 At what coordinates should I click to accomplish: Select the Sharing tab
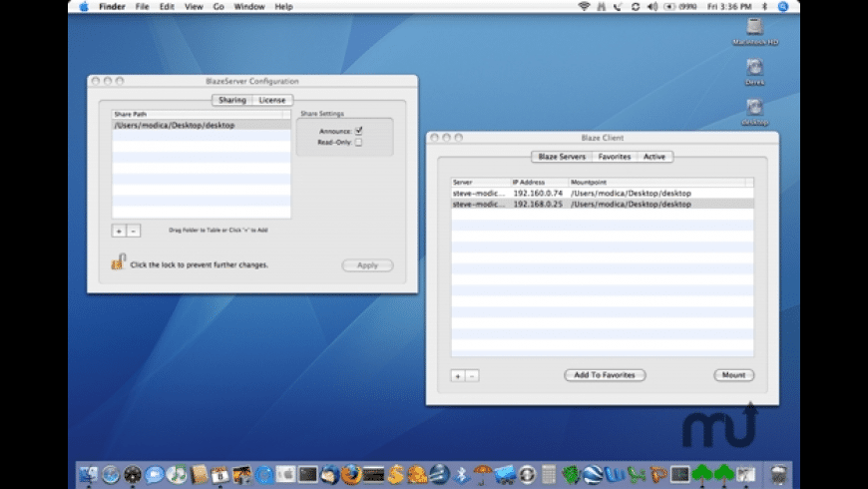coord(231,100)
